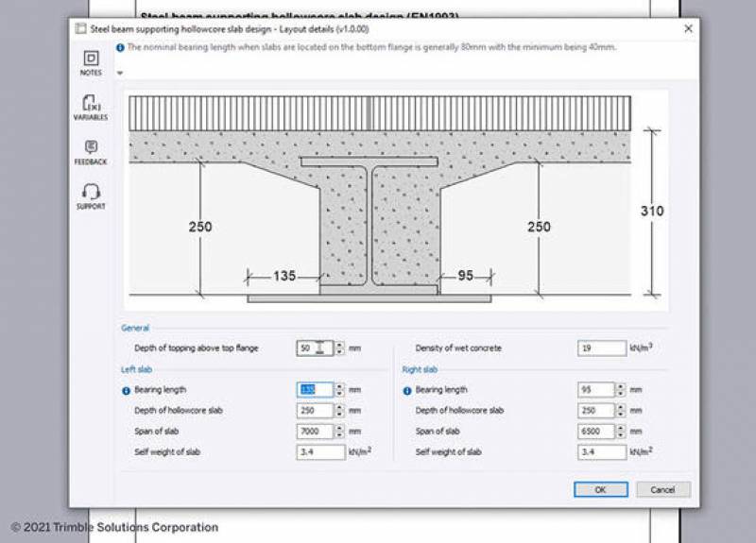Close the Layout details dialog
756x543 pixels.
click(x=688, y=29)
